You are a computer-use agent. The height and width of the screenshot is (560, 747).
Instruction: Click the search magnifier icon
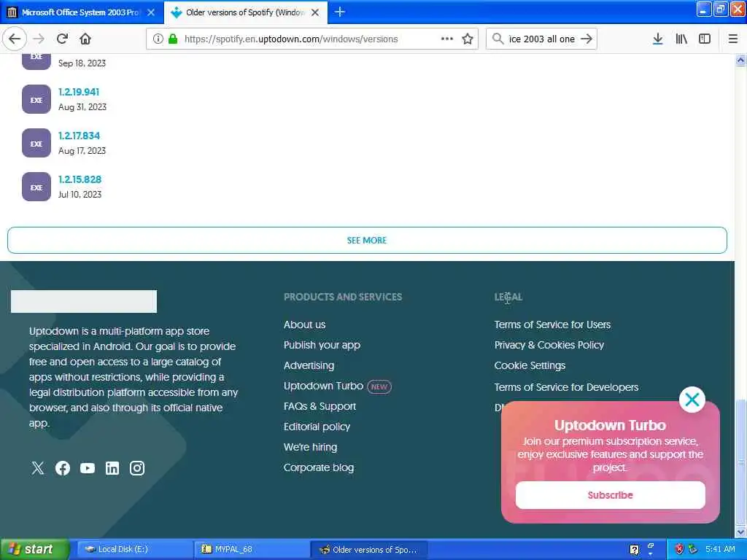coord(498,39)
